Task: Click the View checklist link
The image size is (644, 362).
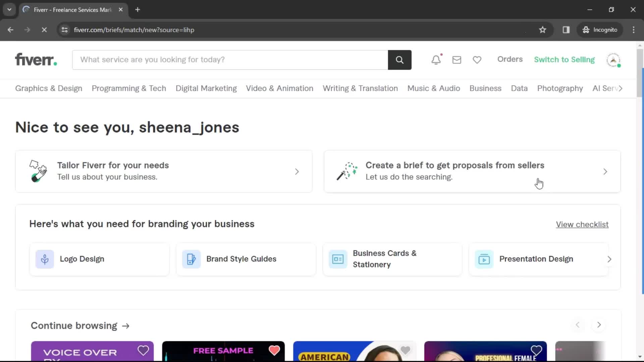Action: click(582, 224)
